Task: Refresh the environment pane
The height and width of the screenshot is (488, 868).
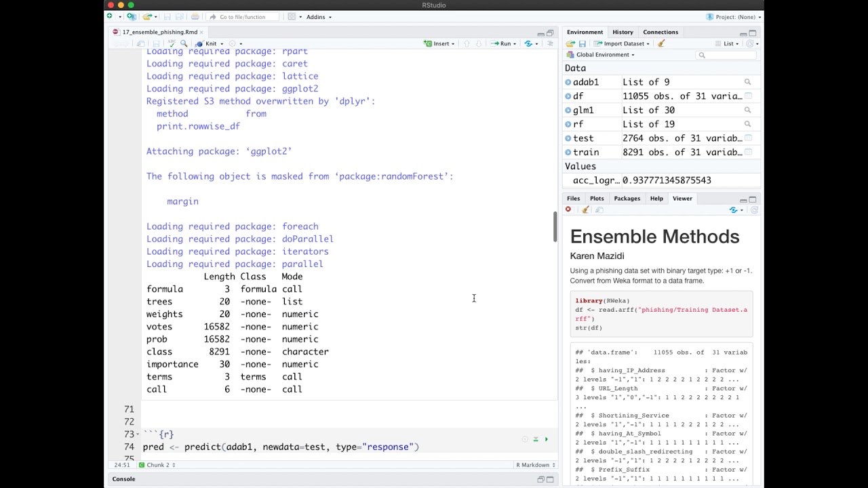Action: pyautogui.click(x=750, y=43)
